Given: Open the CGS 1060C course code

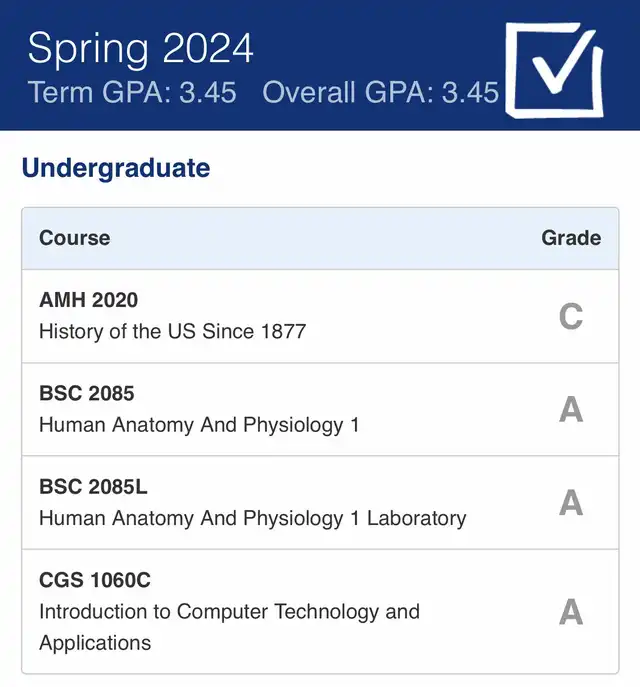Looking at the screenshot, I should tap(95, 580).
